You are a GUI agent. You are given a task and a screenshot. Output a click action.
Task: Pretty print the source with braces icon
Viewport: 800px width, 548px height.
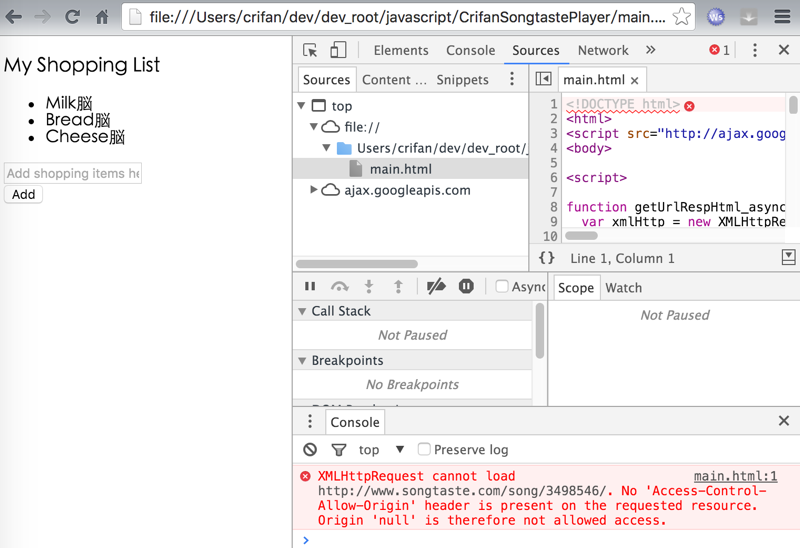[x=547, y=258]
